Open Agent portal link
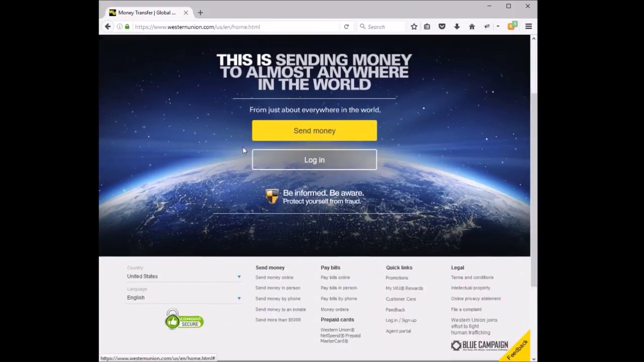644x362 pixels. pos(398,331)
